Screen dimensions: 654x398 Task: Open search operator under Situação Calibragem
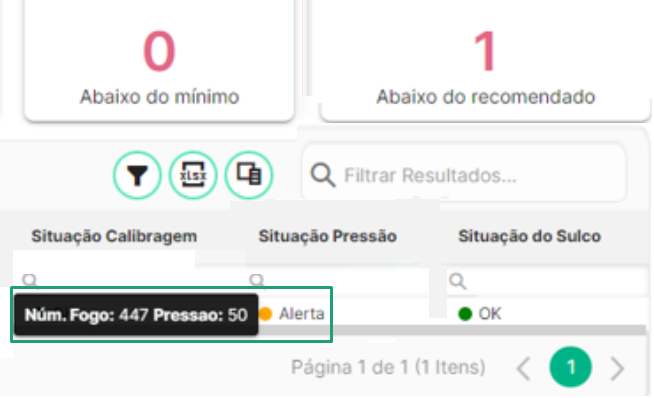pyautogui.click(x=30, y=280)
